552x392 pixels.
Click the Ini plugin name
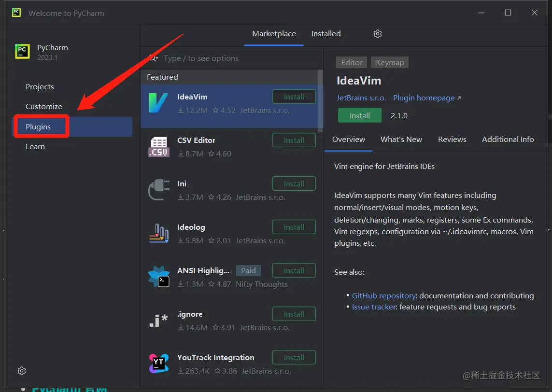(x=182, y=183)
